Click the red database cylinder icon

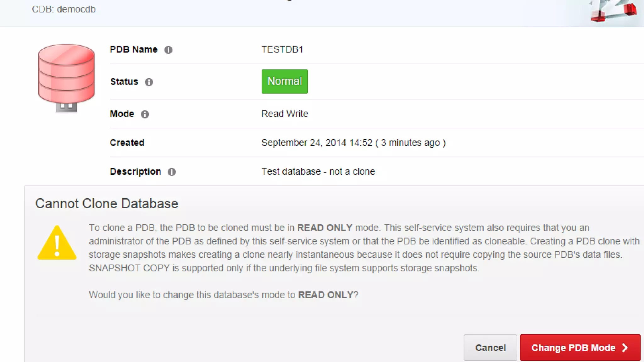pos(66,77)
